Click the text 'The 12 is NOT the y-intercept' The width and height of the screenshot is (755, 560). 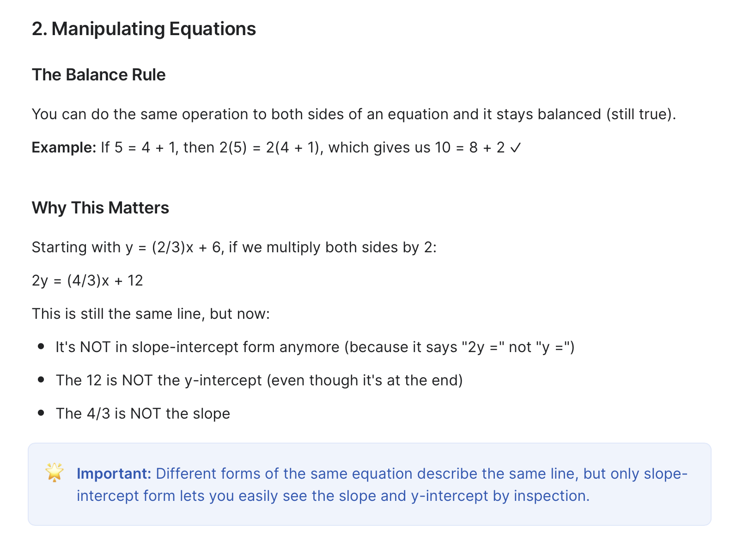tap(159, 380)
